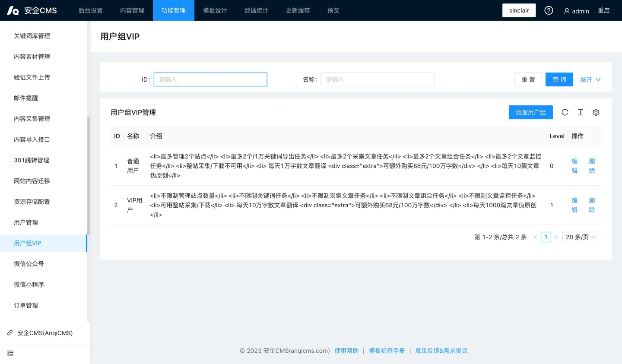Select the 功能管理 top menu

point(174,10)
